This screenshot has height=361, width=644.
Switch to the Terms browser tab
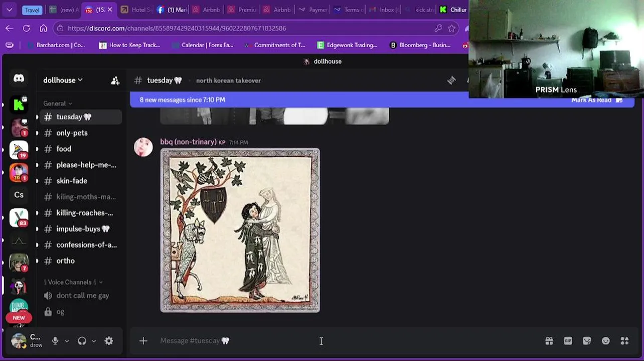[x=349, y=10]
